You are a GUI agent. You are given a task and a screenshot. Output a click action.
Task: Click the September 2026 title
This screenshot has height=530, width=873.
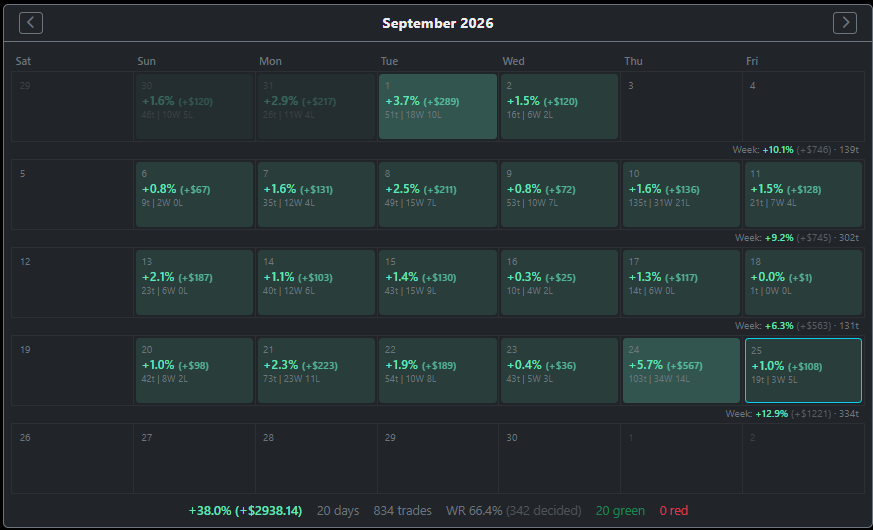(438, 23)
